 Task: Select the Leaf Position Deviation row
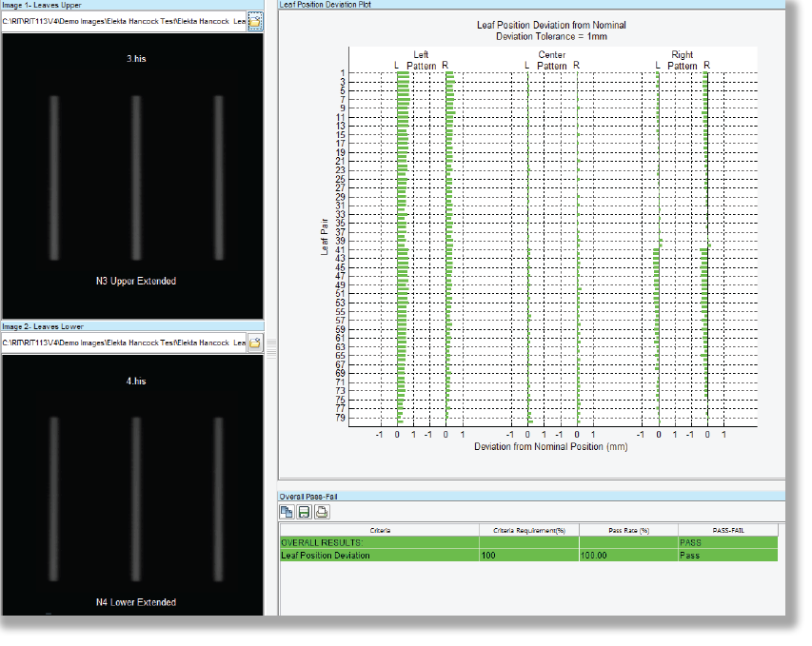point(379,555)
